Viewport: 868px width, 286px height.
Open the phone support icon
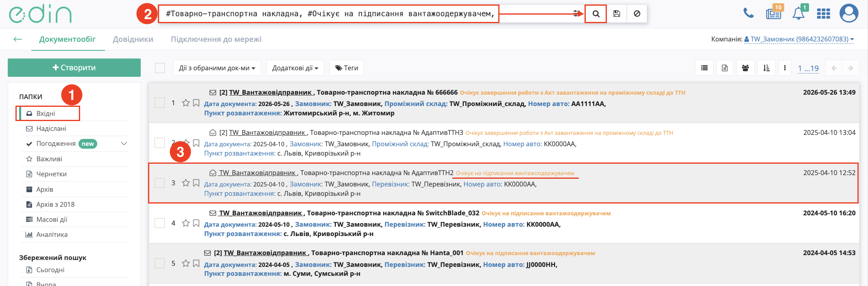748,13
